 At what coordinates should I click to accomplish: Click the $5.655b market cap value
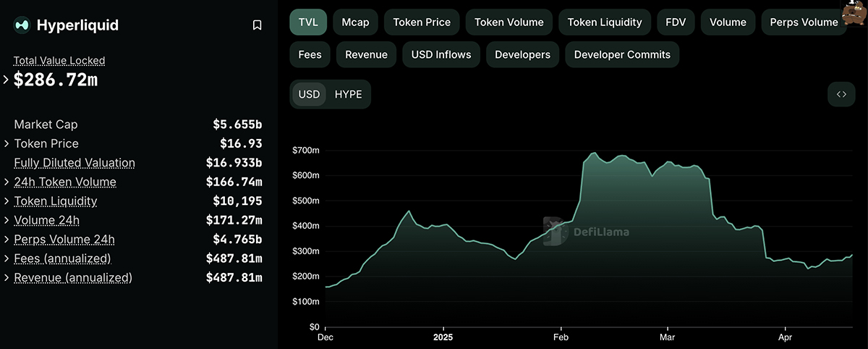(x=237, y=125)
